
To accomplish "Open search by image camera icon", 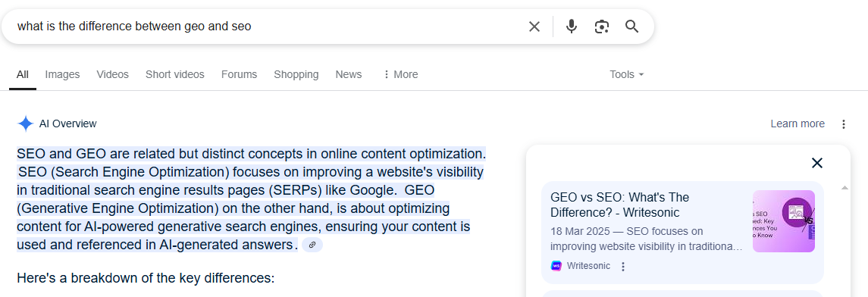I will (x=602, y=27).
